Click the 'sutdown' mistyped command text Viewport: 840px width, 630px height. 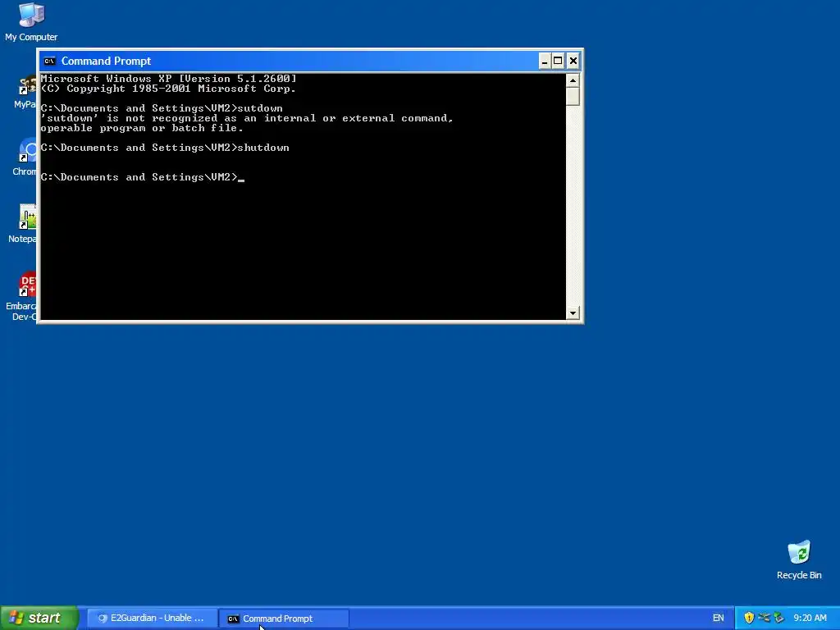pyautogui.click(x=260, y=108)
